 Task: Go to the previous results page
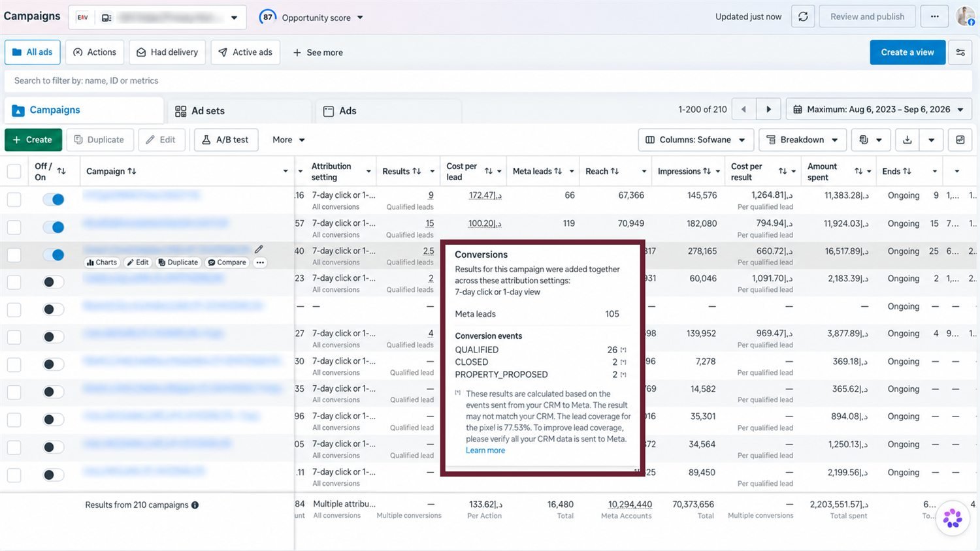point(743,110)
